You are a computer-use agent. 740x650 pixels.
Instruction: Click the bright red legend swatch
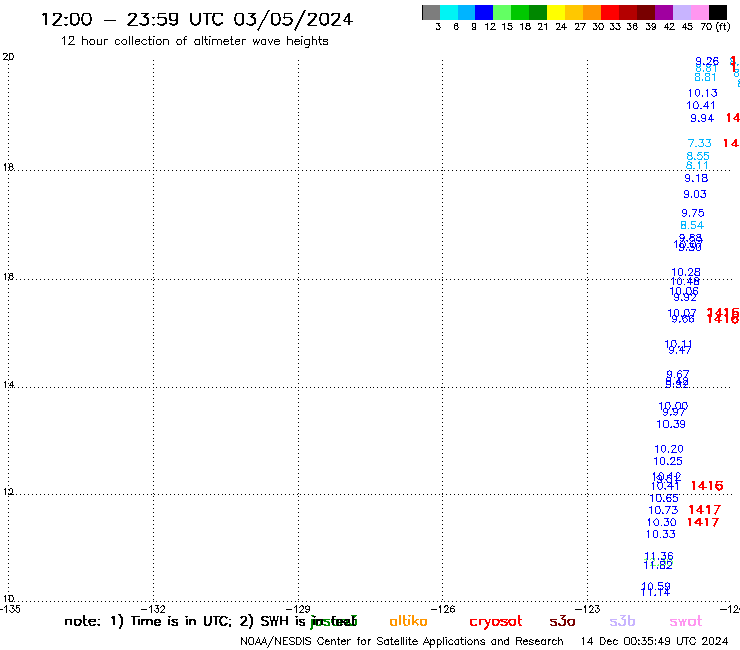pos(610,12)
